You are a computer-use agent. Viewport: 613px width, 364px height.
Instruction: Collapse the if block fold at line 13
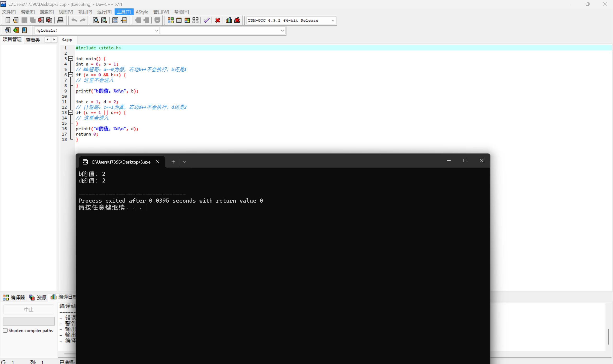point(71,112)
